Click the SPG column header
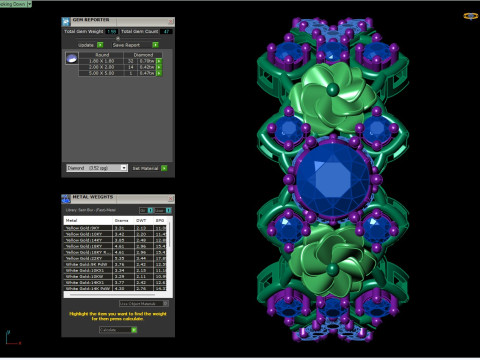Image resolution: width=480 pixels, height=360 pixels. pyautogui.click(x=160, y=220)
